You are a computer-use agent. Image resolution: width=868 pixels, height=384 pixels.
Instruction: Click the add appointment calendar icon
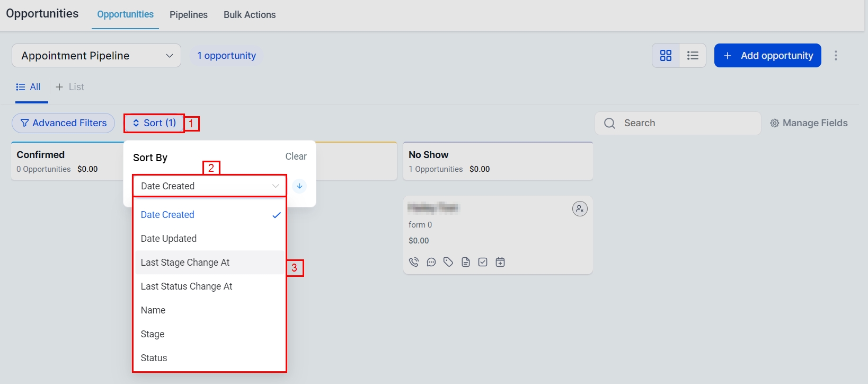pyautogui.click(x=500, y=262)
